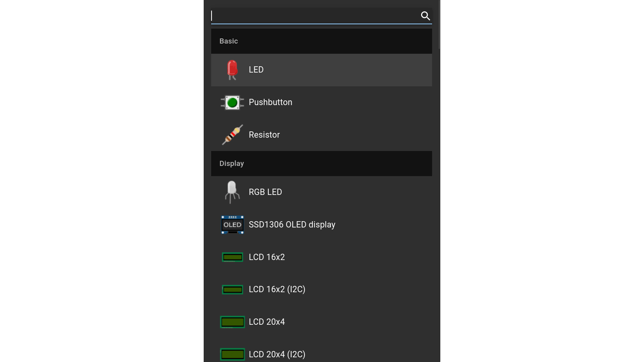Image resolution: width=644 pixels, height=362 pixels.
Task: Add the RGB LED by its label
Action: click(265, 192)
